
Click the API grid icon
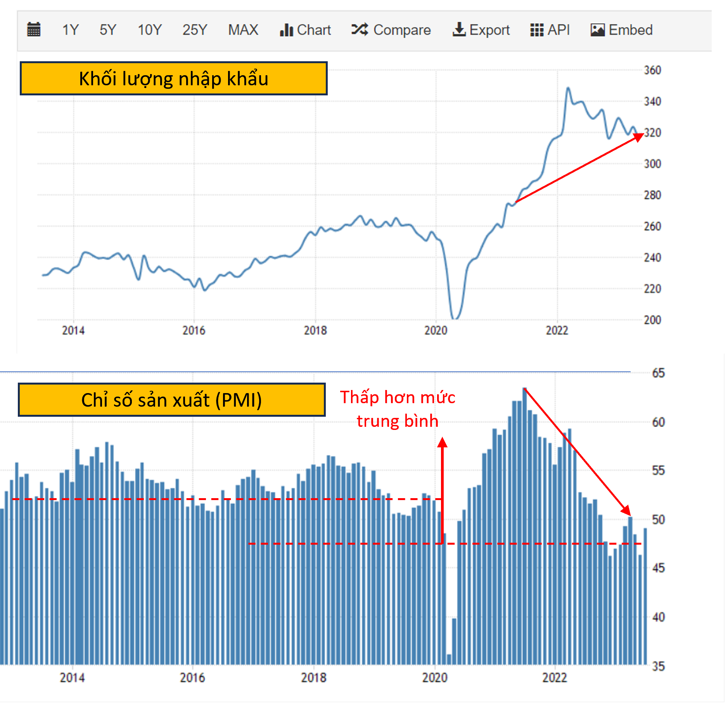coord(537,30)
